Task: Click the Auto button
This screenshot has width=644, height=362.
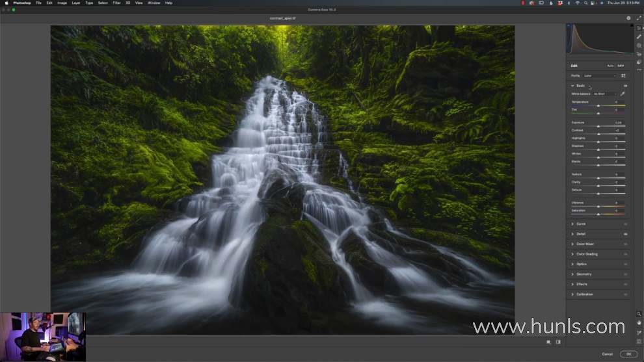Action: (x=610, y=66)
